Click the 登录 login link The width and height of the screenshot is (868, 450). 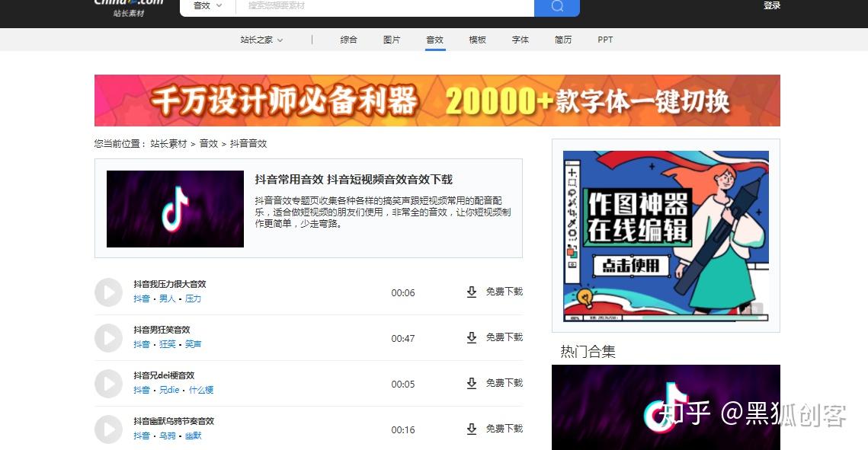772,5
